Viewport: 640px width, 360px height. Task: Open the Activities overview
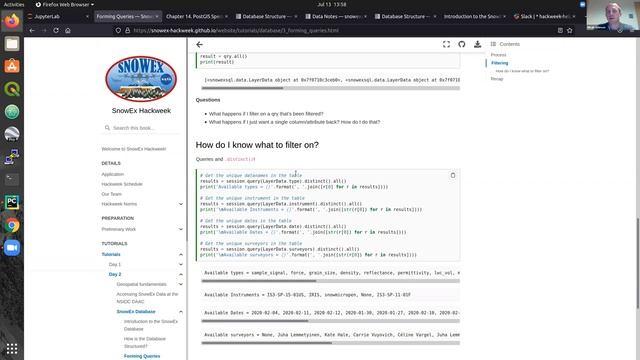tap(14, 4)
